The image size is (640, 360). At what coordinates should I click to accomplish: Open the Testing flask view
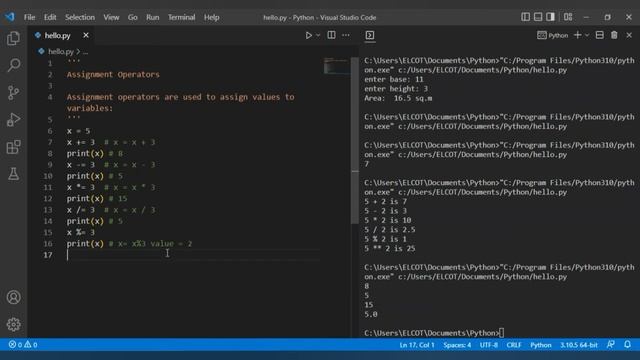(x=13, y=174)
